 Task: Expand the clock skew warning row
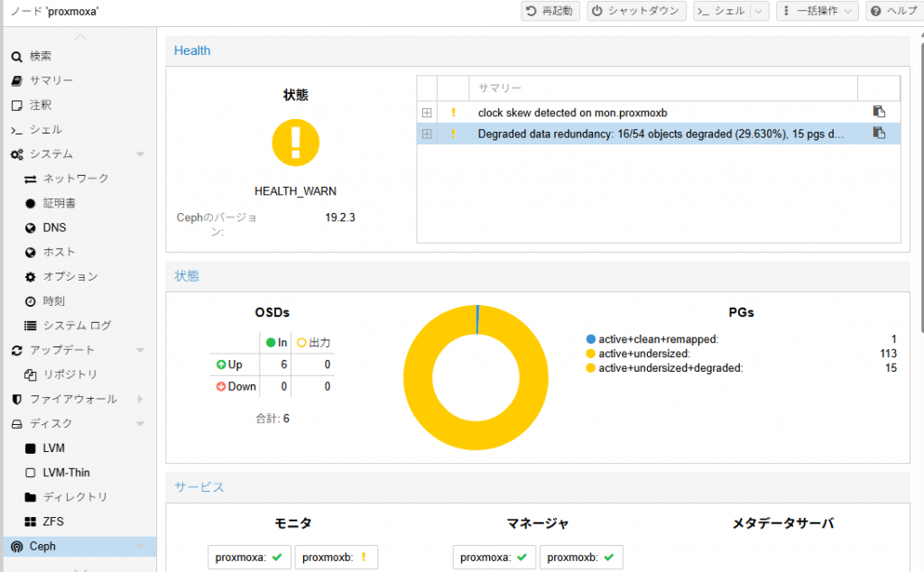point(427,112)
